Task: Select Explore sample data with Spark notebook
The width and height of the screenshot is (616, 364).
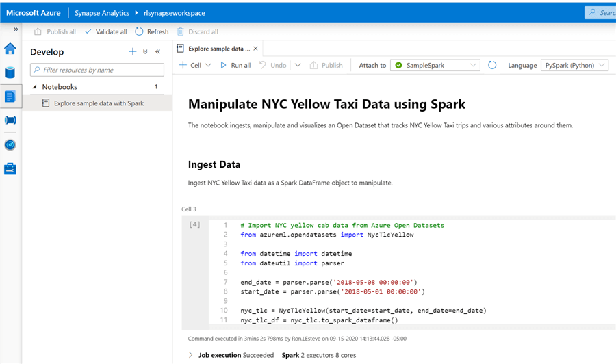Action: pyautogui.click(x=99, y=103)
